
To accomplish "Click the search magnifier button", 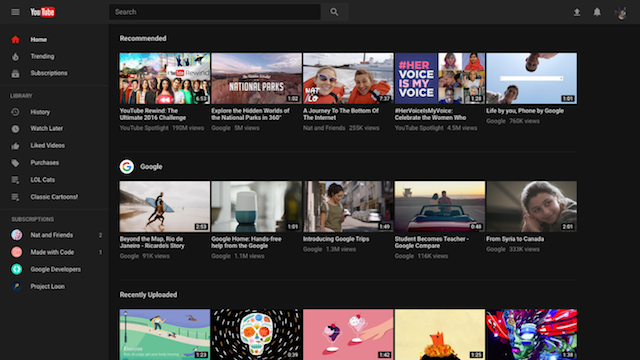I will (x=334, y=12).
